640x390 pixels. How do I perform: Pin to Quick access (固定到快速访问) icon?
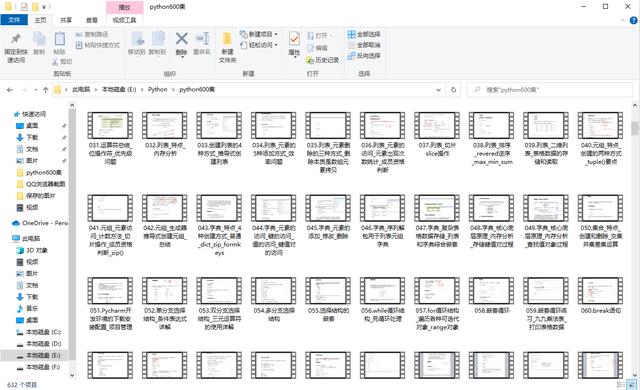tap(16, 40)
